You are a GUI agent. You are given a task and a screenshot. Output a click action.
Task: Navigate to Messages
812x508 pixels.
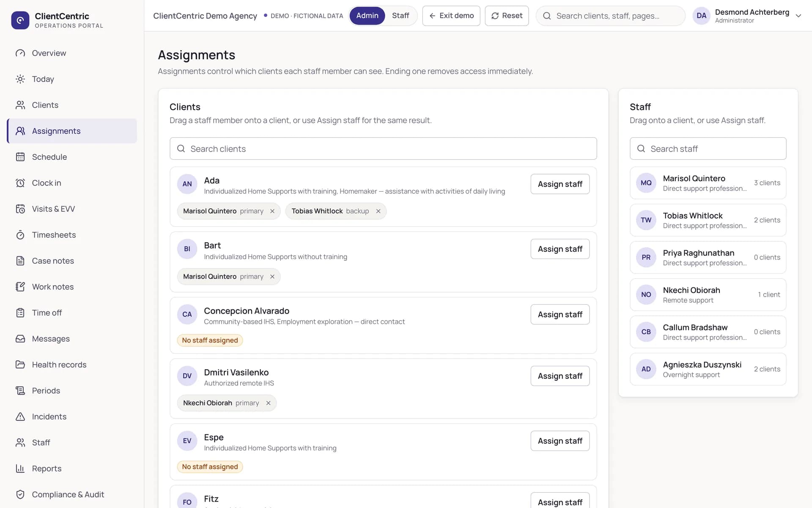72,339
